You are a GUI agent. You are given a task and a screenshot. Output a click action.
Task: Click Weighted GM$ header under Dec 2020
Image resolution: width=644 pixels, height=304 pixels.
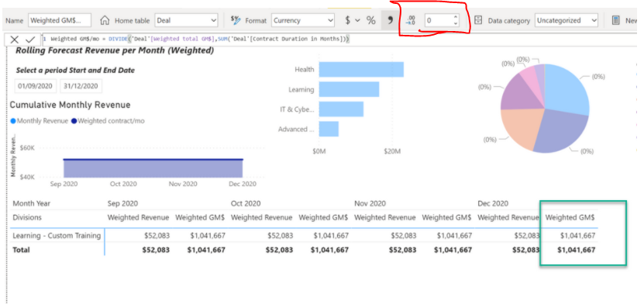point(570,217)
